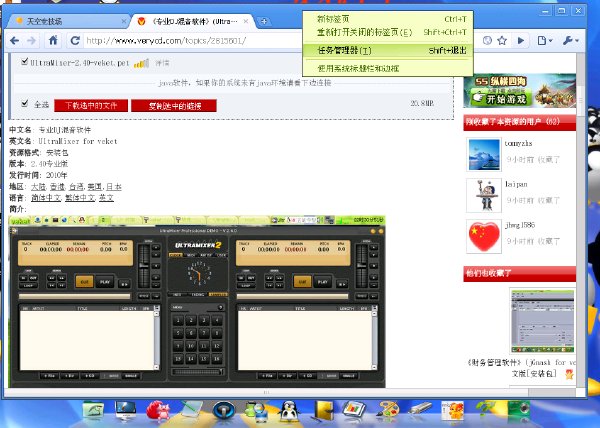
Task: Open a new tab with the plus button
Action: pyautogui.click(x=264, y=21)
